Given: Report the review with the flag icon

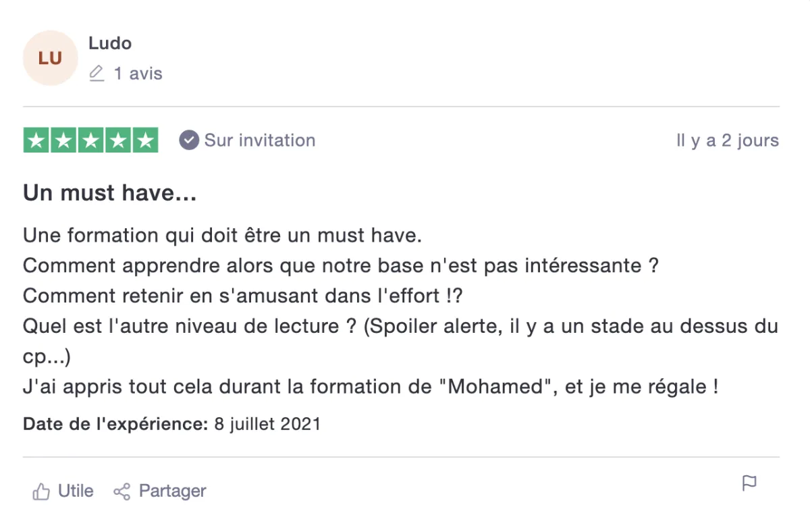Looking at the screenshot, I should tap(749, 483).
